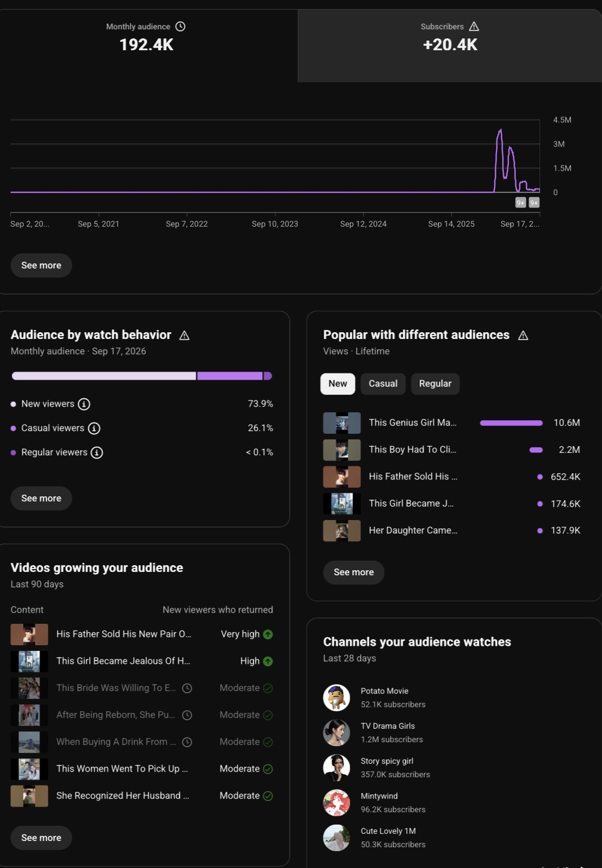The image size is (602, 868).
Task: Click See more under Popular with different audiences
Action: (x=354, y=572)
